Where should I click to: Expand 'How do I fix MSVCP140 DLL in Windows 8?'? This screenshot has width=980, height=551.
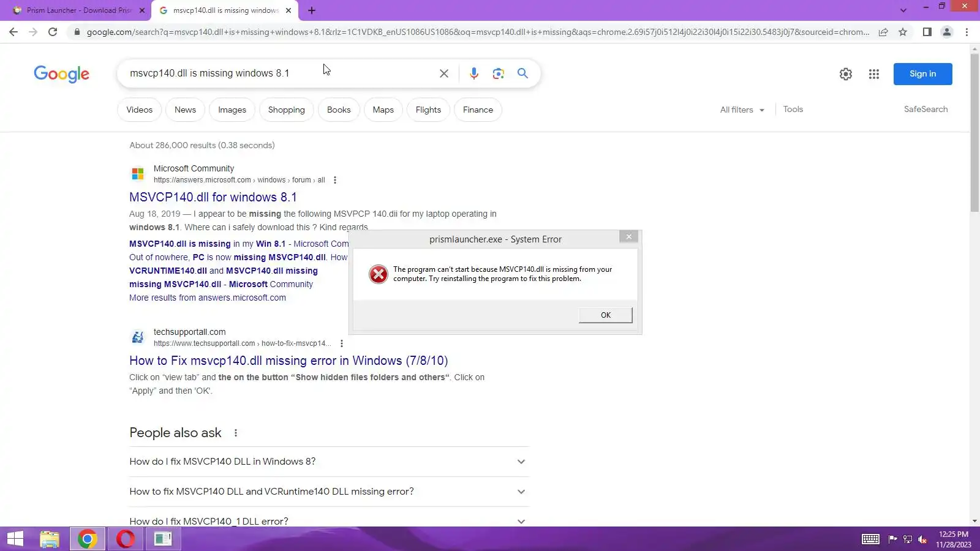pyautogui.click(x=329, y=462)
